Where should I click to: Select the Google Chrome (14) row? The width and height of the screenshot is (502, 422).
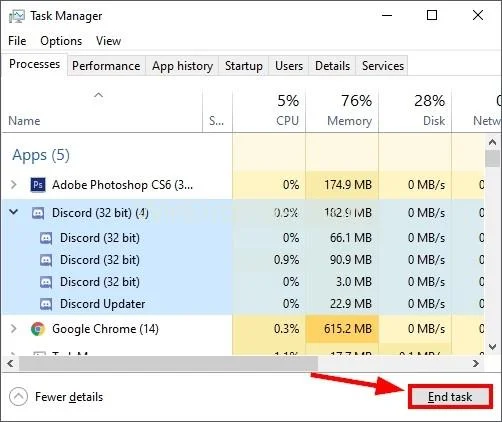coord(243,329)
